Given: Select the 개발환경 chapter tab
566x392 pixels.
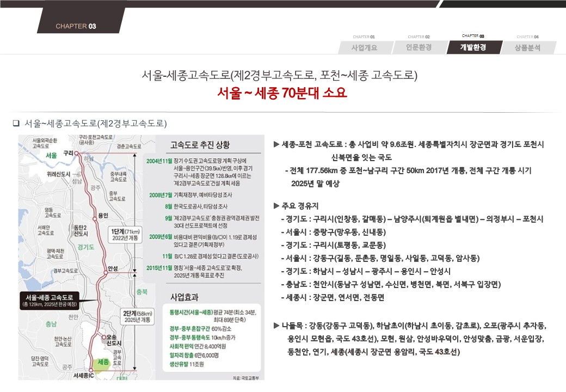Looking at the screenshot, I should (x=473, y=47).
